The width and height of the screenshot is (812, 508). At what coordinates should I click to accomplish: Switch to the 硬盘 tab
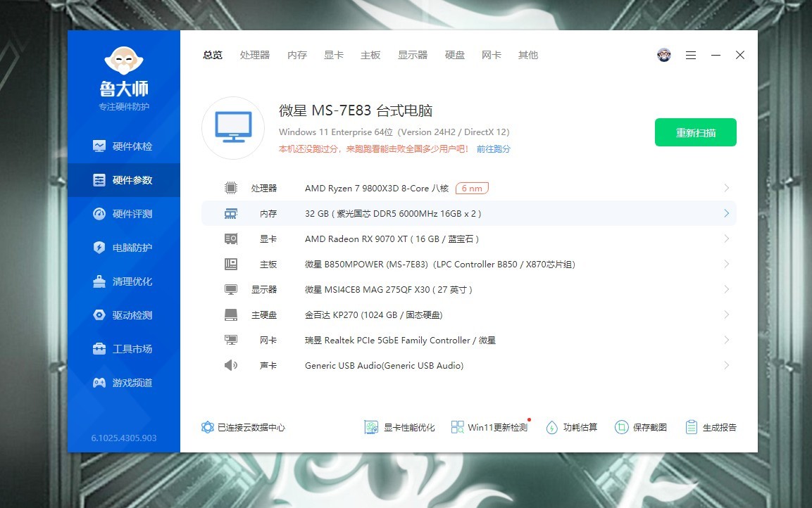tap(455, 55)
